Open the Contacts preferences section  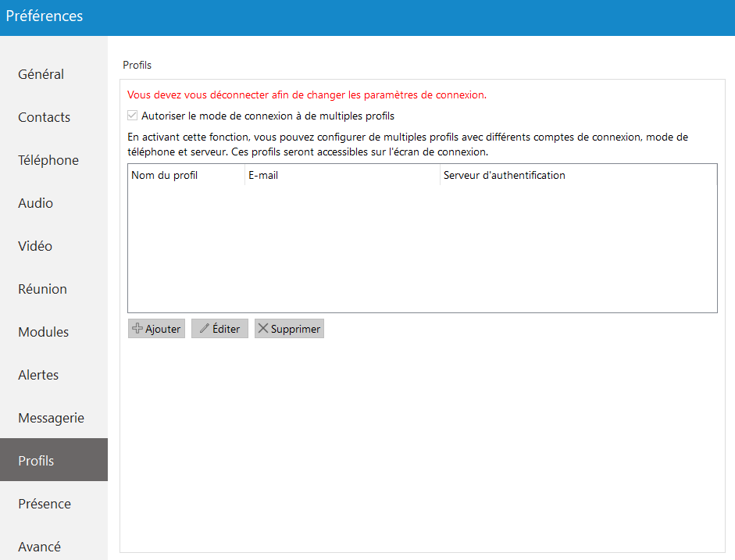pyautogui.click(x=53, y=117)
